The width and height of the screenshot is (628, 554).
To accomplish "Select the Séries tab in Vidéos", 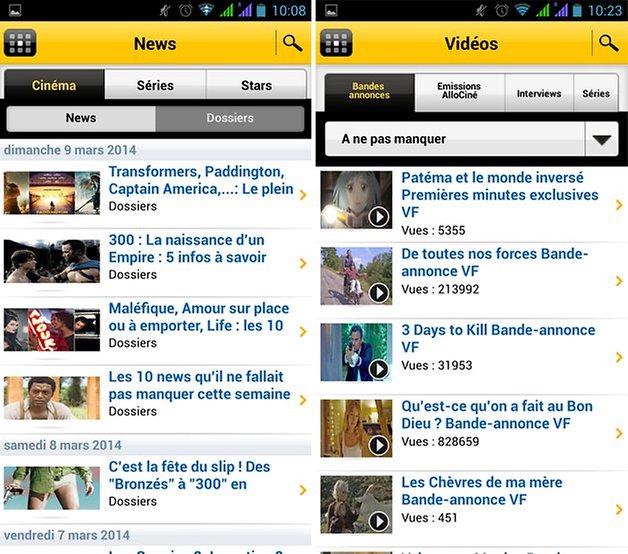I will pos(596,93).
